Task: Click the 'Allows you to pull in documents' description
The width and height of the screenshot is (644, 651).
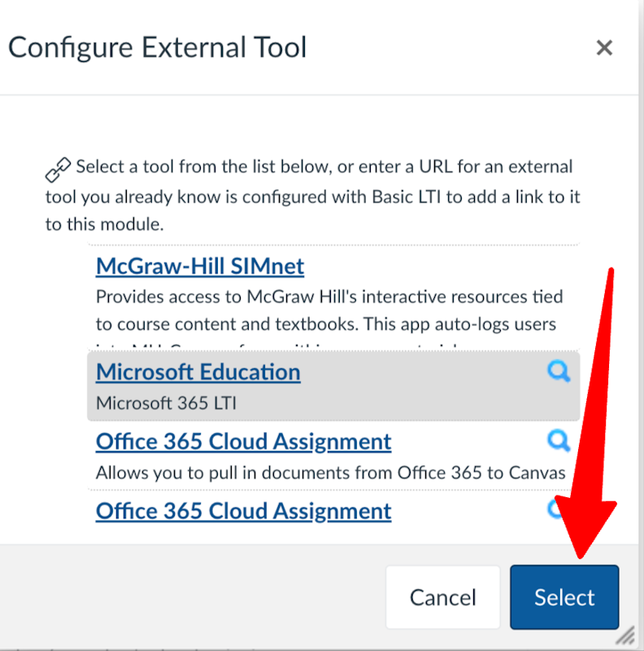Action: 330,473
